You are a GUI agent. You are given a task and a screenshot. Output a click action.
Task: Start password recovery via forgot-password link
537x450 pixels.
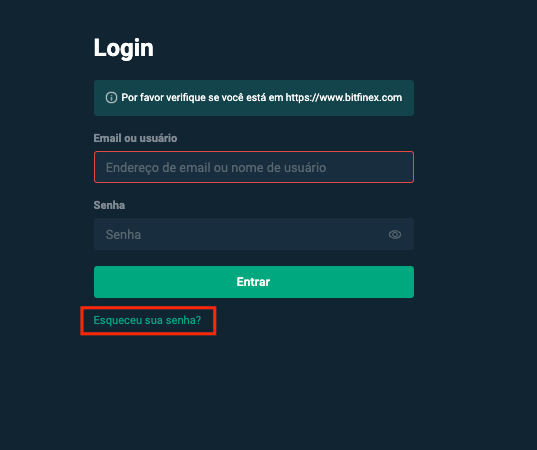147,320
